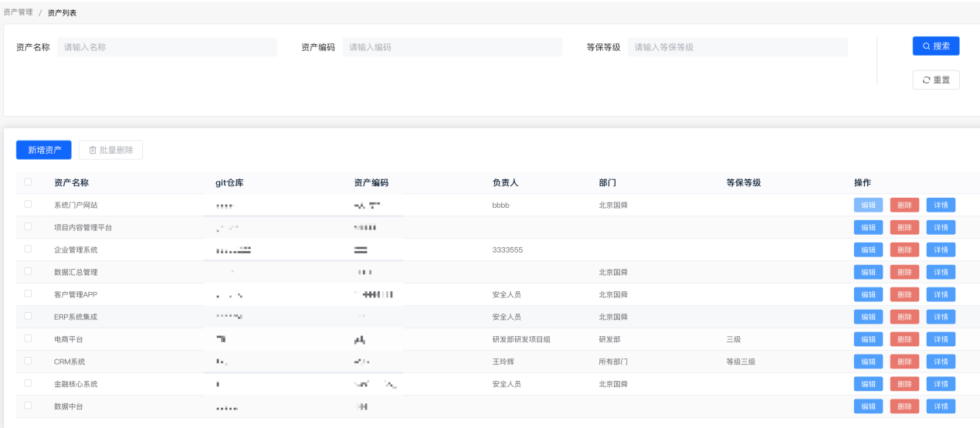Delete the 项目内容管理平台 asset
980x428 pixels.
pos(904,227)
